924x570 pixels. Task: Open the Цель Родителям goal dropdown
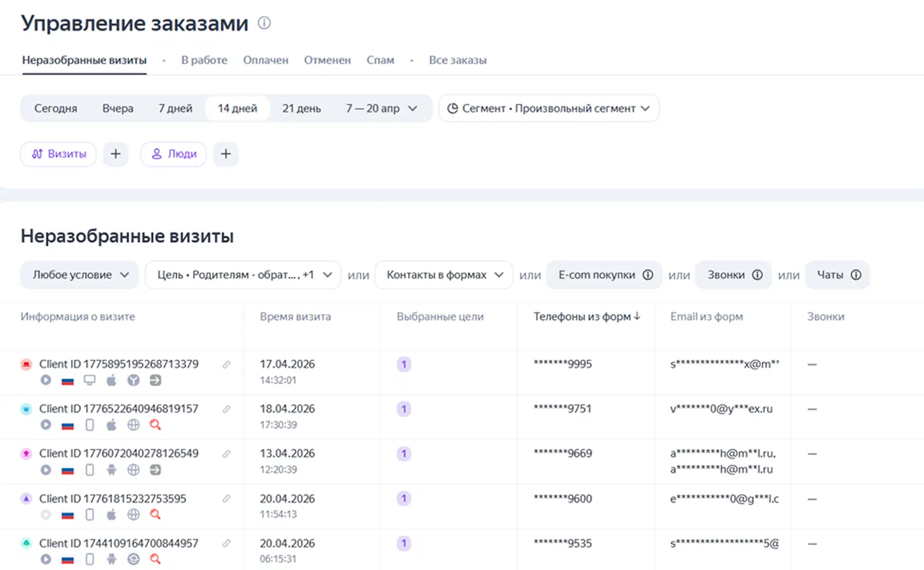pos(243,275)
